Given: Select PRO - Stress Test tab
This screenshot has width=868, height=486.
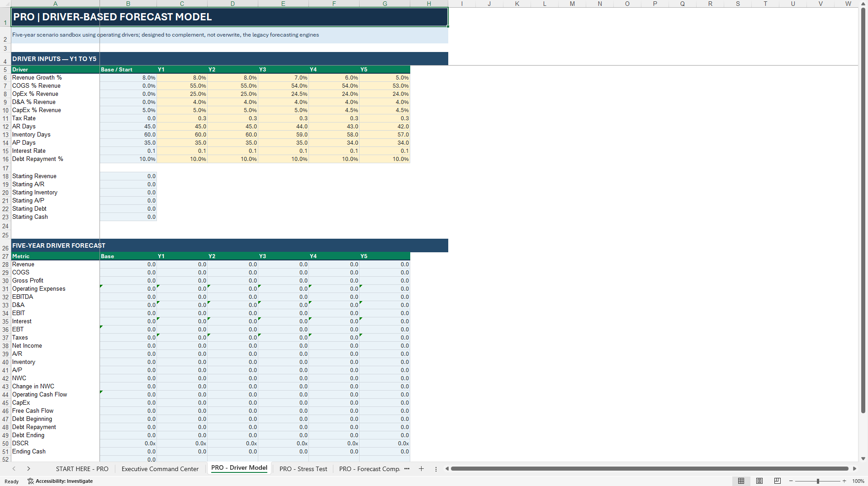Looking at the screenshot, I should (x=304, y=469).
